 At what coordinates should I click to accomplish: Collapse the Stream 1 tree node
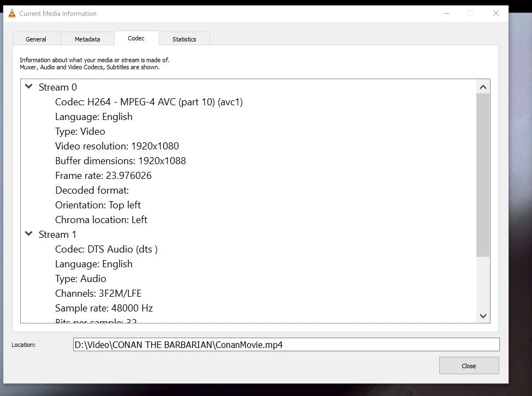click(29, 233)
